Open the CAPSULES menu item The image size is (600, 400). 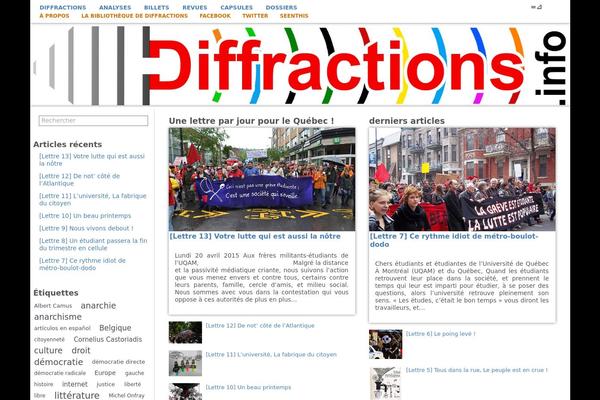236,7
